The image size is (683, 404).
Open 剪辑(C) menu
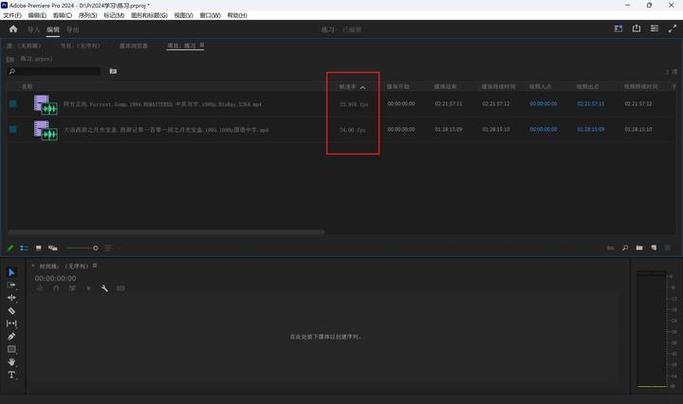click(62, 15)
